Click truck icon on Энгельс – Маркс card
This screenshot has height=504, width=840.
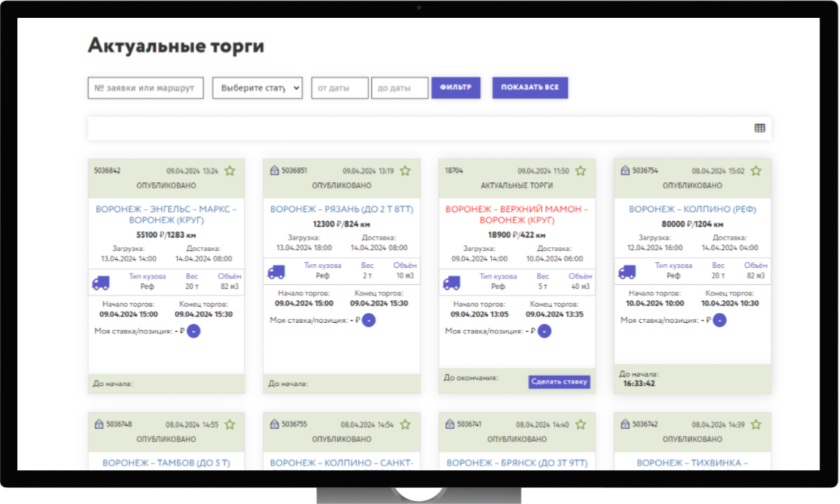coord(101,283)
